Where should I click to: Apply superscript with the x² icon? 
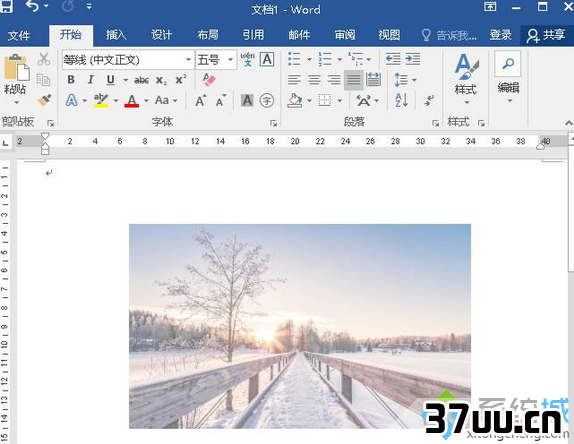181,79
